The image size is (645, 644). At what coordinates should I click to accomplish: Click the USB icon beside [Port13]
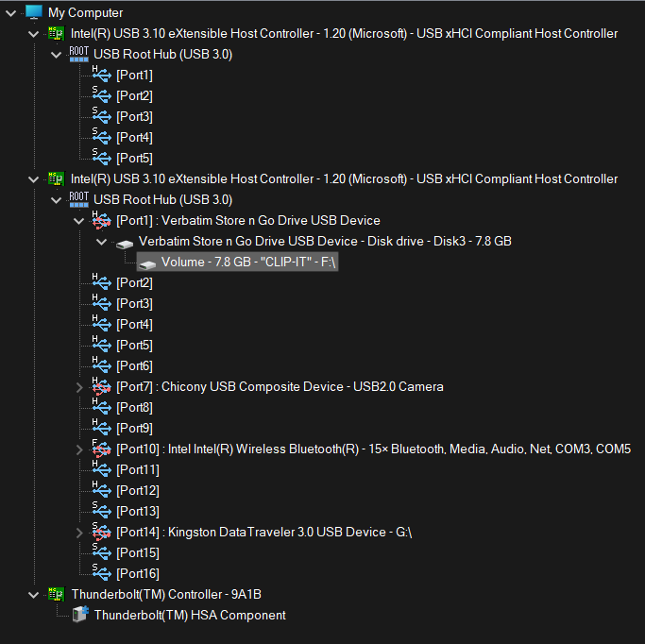[x=101, y=510]
